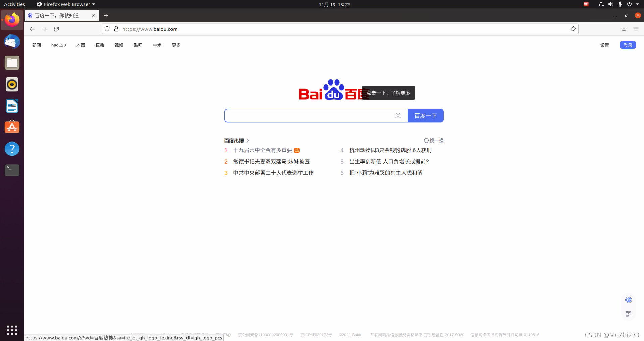644x341 pixels.
Task: Open the Firefox hamburger application menu
Action: click(636, 29)
